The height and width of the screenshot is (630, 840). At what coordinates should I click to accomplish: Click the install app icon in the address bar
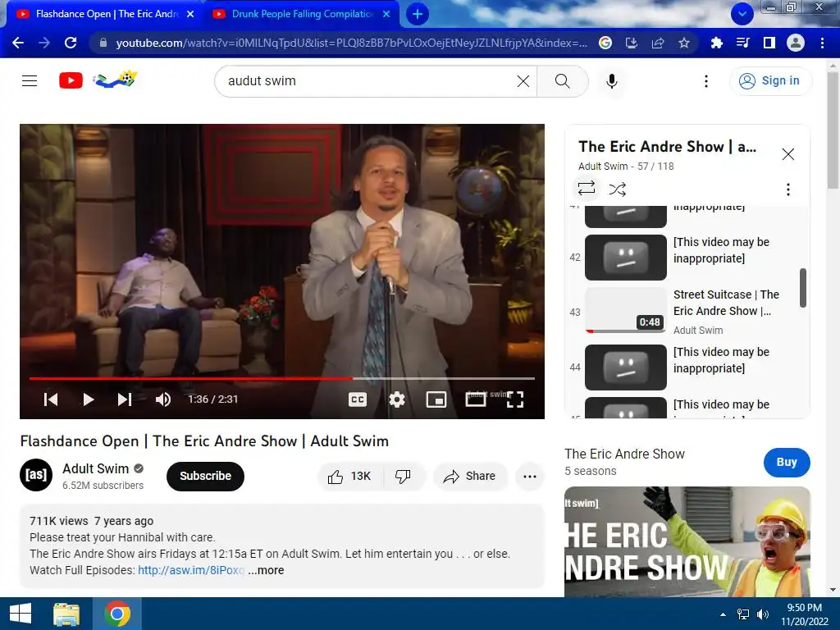pyautogui.click(x=632, y=43)
